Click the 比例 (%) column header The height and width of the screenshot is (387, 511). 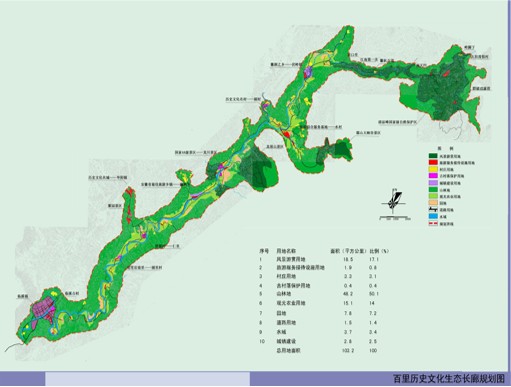[379, 251]
